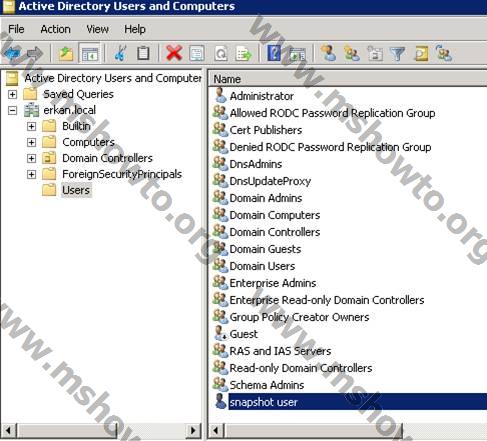
Task: Click the Up one level folder icon
Action: (66, 53)
